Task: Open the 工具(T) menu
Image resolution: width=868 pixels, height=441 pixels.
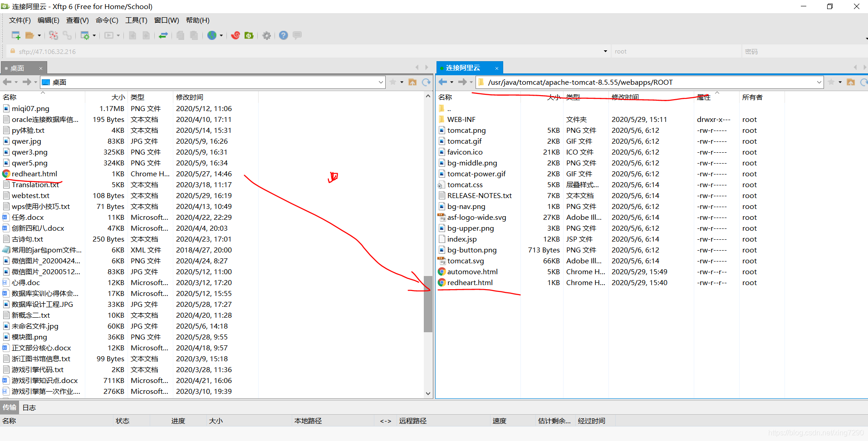Action: point(136,20)
